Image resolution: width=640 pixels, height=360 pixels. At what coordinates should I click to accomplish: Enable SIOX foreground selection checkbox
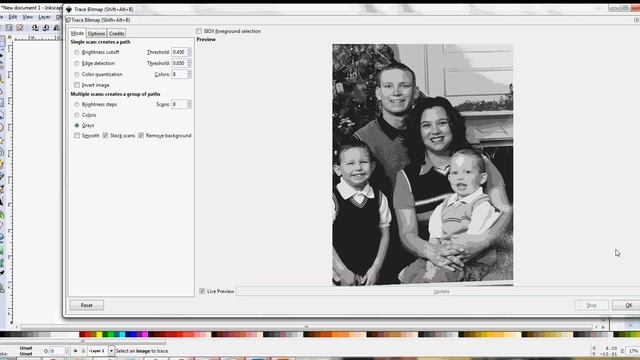[199, 31]
